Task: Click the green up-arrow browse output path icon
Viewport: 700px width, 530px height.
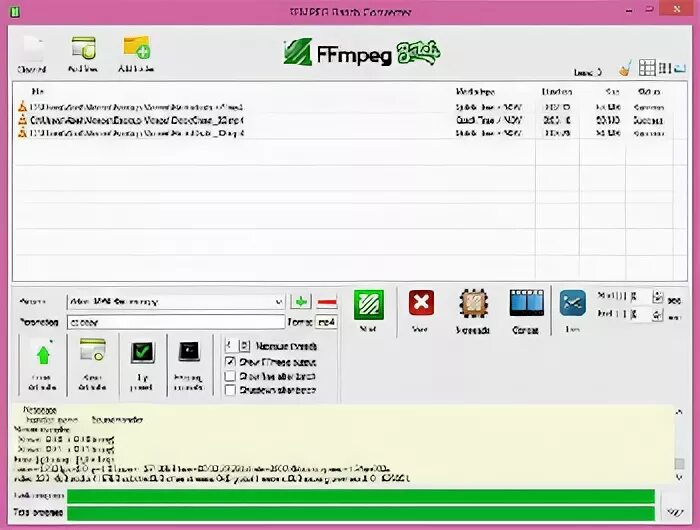Action: point(43,354)
